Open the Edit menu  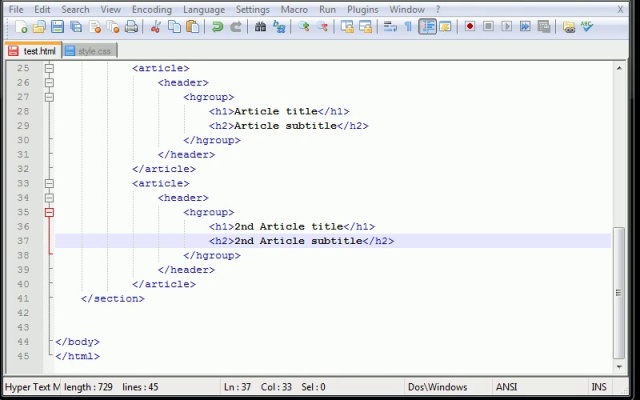pyautogui.click(x=42, y=9)
